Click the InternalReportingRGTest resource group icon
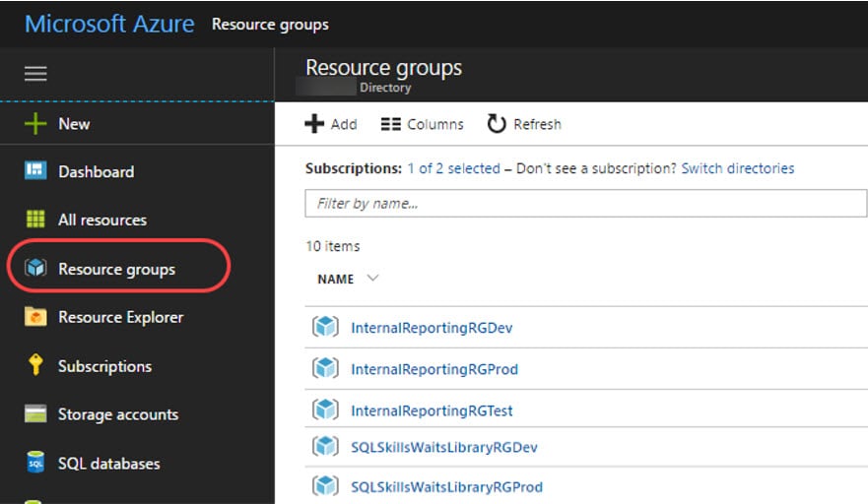The width and height of the screenshot is (868, 504). (325, 409)
